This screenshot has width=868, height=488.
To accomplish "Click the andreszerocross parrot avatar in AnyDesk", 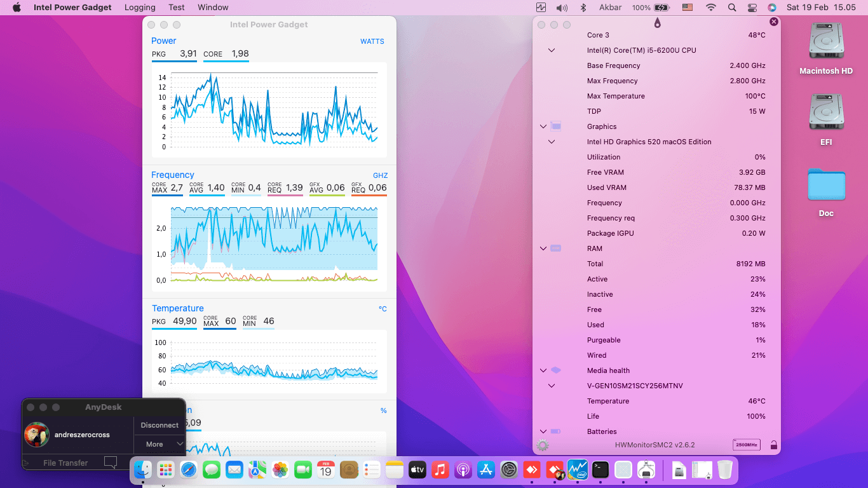I will point(37,435).
